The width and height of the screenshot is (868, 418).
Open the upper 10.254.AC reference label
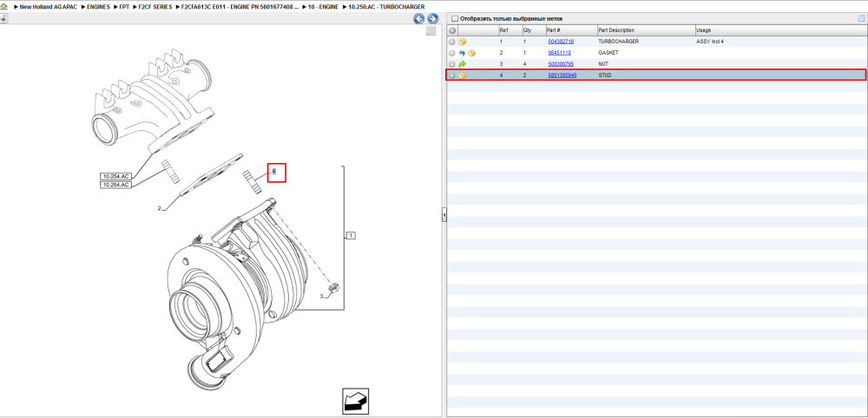coord(115,176)
